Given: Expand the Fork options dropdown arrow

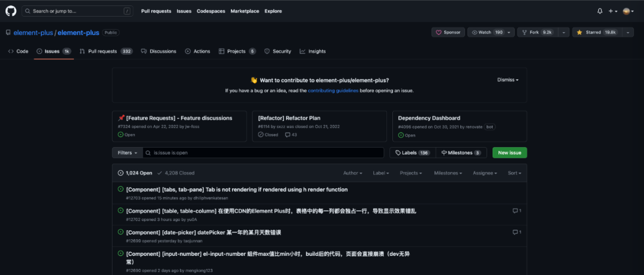Looking at the screenshot, I should coord(563,32).
